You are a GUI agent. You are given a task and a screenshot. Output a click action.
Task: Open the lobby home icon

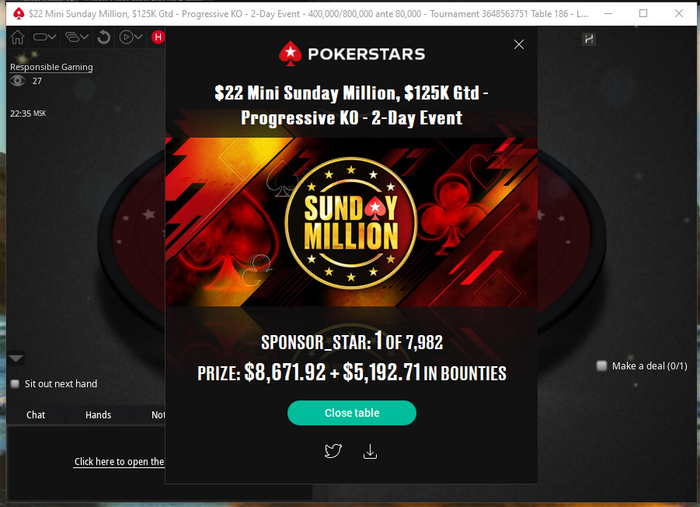tap(17, 37)
